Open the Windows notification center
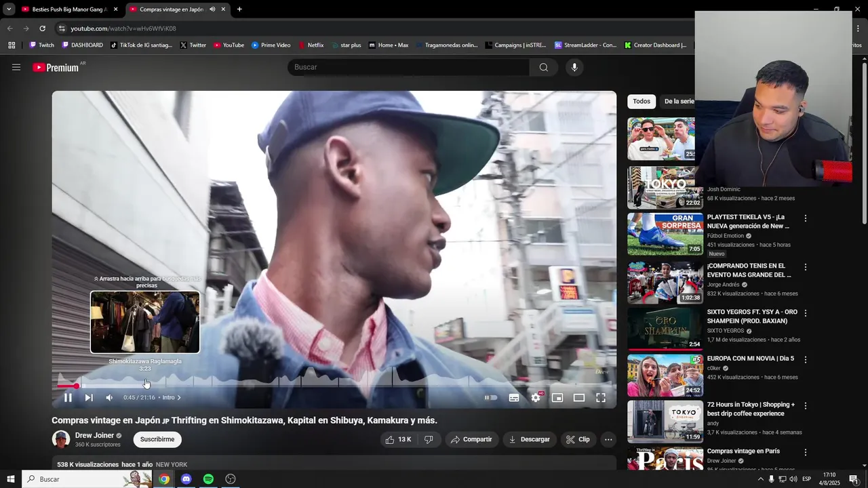Screen dimensions: 868x488 (x=854, y=479)
